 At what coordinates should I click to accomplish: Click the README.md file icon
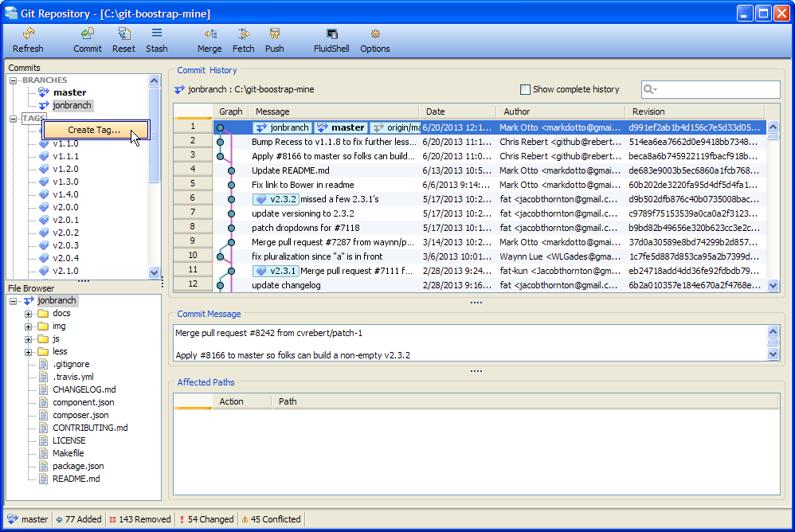point(44,479)
